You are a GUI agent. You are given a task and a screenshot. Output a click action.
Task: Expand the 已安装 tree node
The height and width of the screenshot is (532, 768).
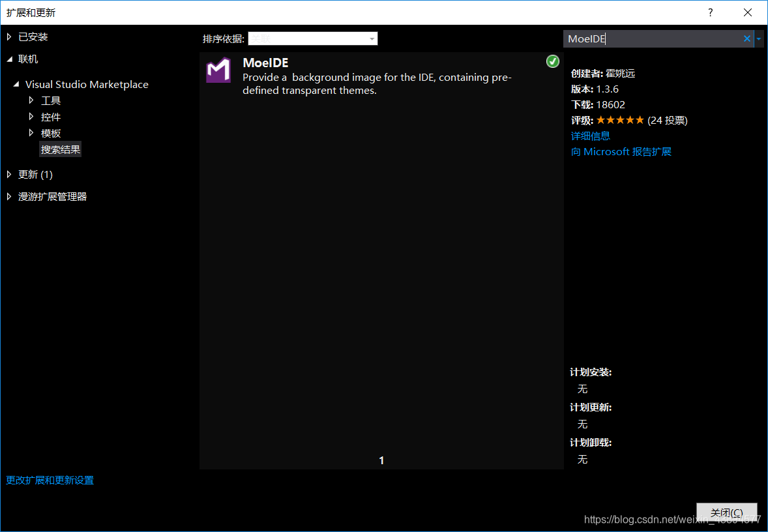click(x=9, y=37)
